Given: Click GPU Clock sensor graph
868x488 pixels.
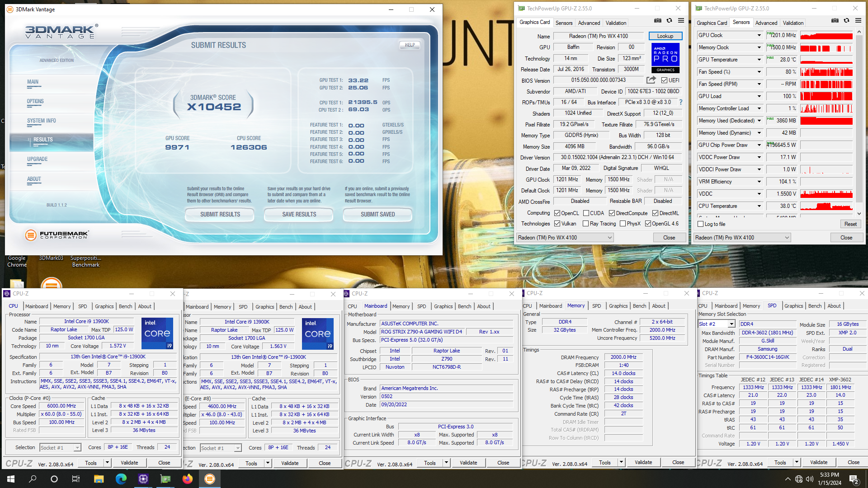Looking at the screenshot, I should coord(826,35).
